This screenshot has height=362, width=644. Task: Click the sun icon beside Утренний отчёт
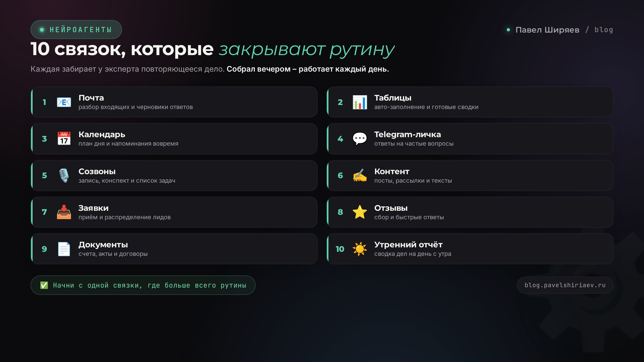point(360,249)
